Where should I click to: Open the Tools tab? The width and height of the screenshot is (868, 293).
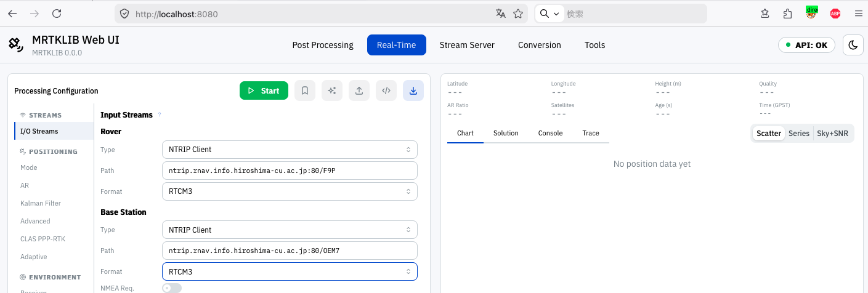click(595, 45)
